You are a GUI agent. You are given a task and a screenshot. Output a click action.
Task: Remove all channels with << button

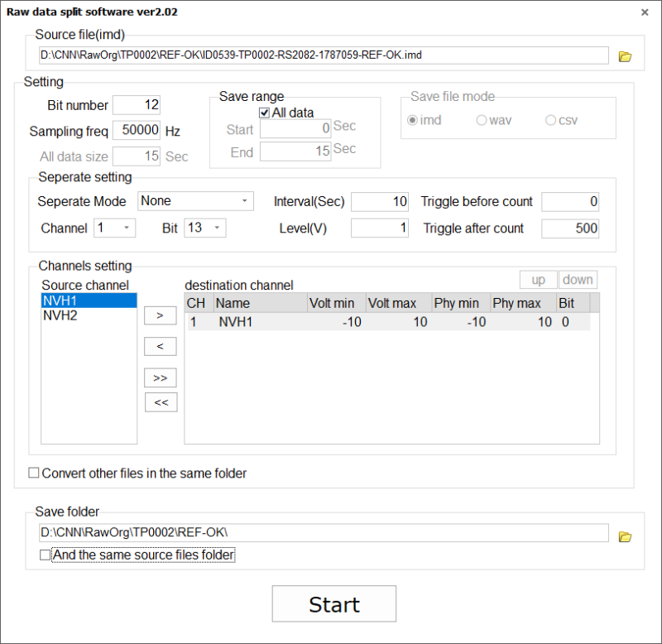tap(161, 402)
